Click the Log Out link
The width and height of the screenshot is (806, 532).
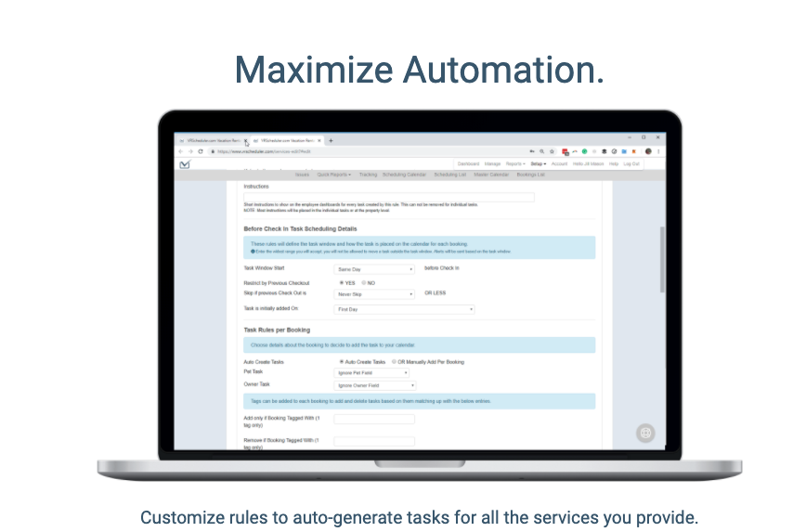pos(631,164)
